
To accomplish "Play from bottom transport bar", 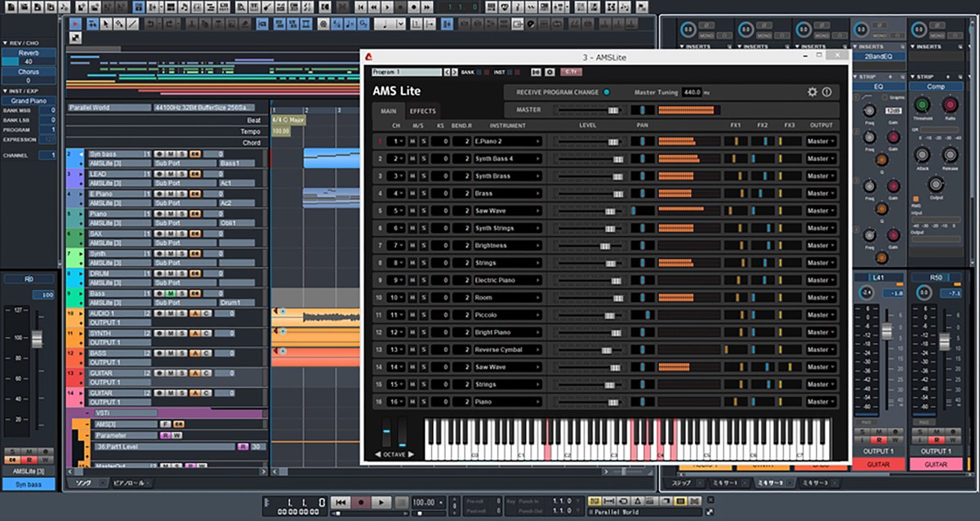I will coord(381,502).
